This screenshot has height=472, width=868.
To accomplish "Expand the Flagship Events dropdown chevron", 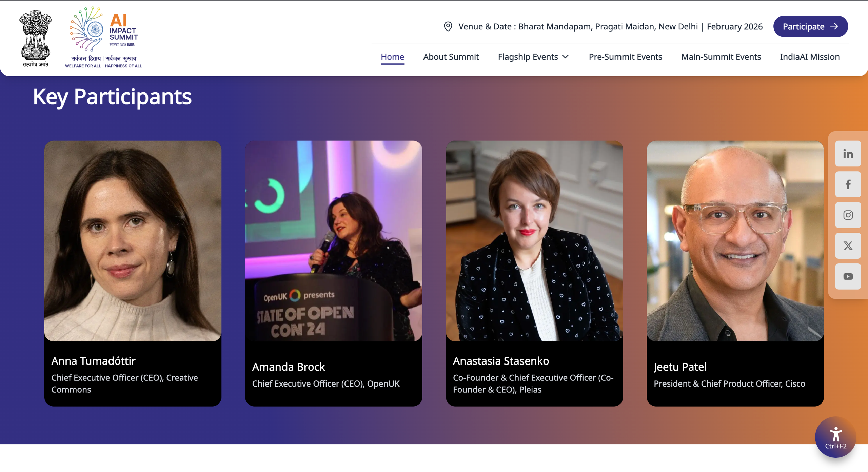I will pyautogui.click(x=566, y=57).
